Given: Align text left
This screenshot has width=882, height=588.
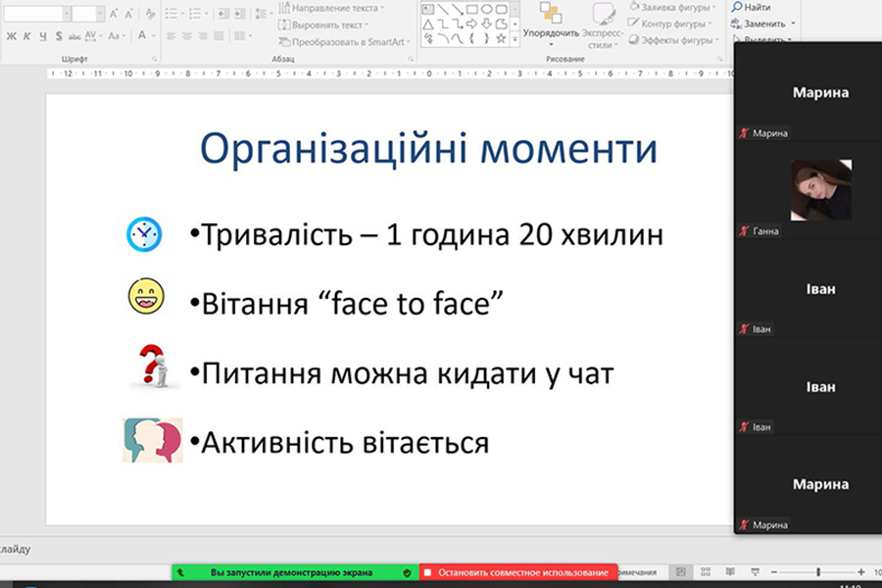Looking at the screenshot, I should (x=171, y=36).
